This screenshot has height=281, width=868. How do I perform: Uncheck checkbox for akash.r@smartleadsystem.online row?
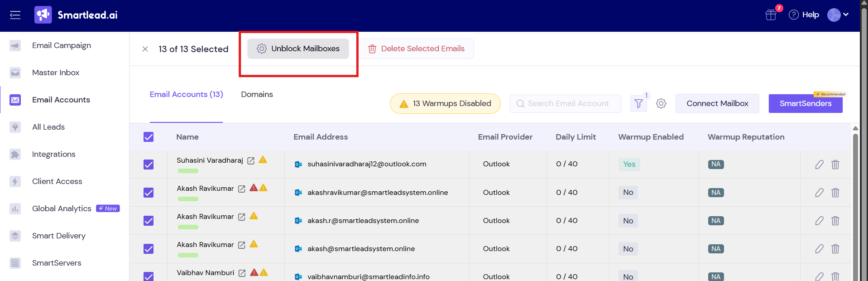click(149, 221)
